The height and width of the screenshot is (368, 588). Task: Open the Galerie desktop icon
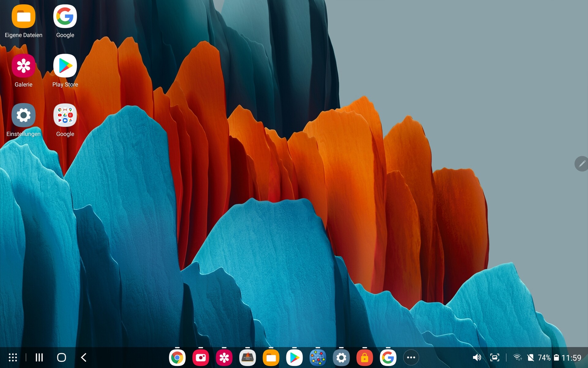point(23,66)
